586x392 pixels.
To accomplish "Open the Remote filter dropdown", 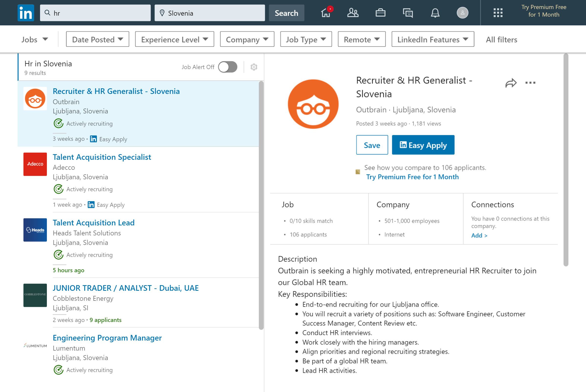I will [362, 39].
